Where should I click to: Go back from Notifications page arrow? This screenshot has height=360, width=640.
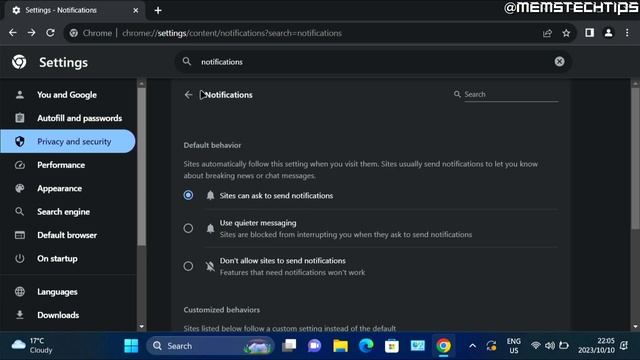point(188,95)
